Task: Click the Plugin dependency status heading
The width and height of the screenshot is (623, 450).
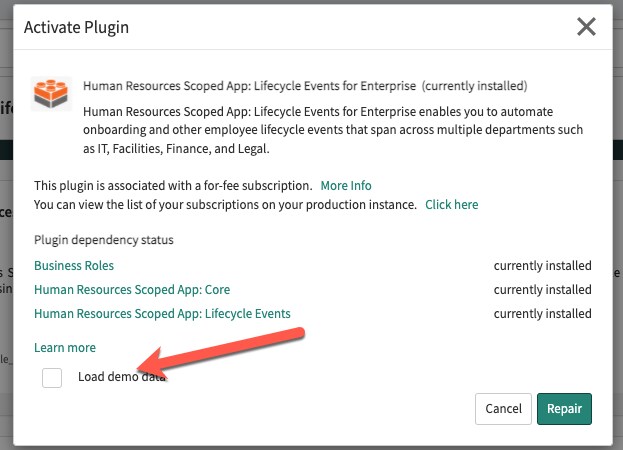Action: tap(104, 240)
